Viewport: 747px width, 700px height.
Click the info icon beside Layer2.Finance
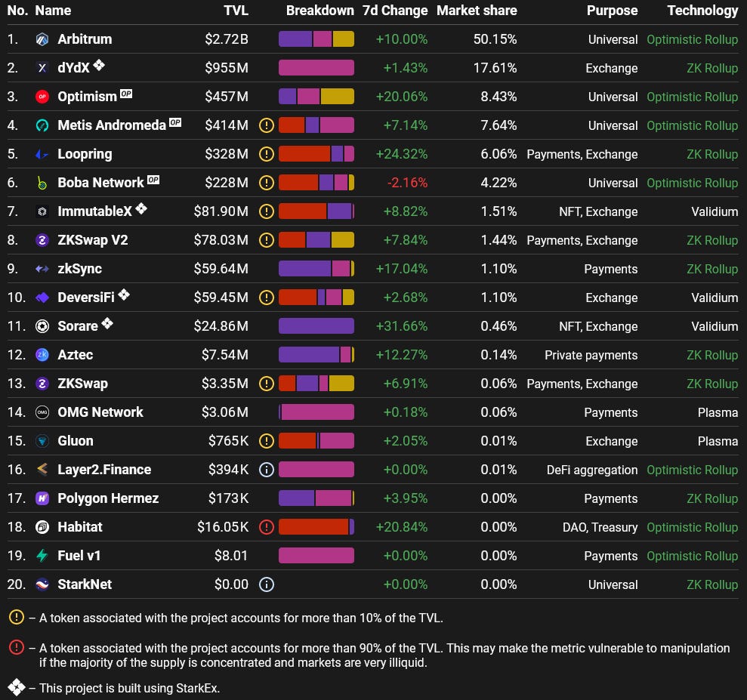click(x=267, y=470)
